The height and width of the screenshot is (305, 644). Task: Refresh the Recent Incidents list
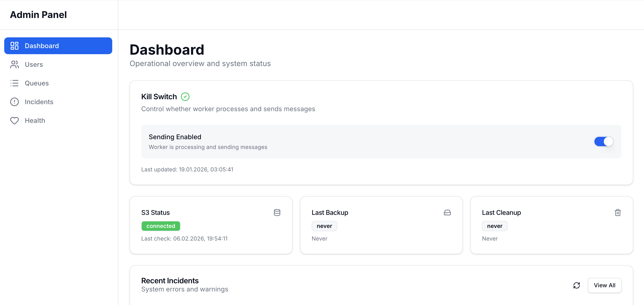point(576,285)
